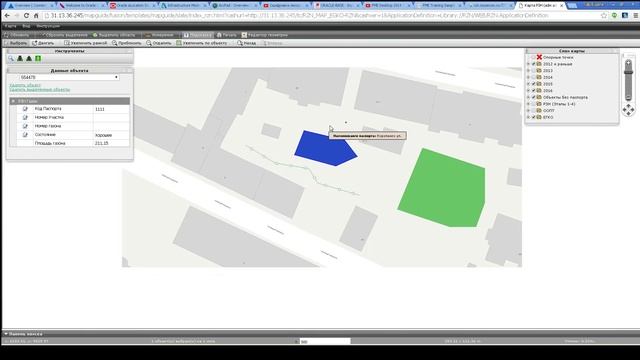Click the browser address bar

[x=320, y=16]
